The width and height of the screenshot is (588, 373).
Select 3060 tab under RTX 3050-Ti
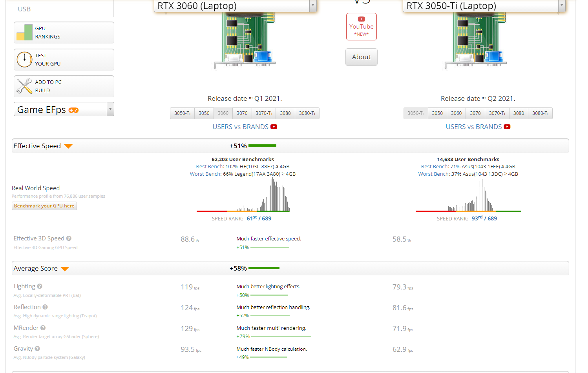(457, 113)
